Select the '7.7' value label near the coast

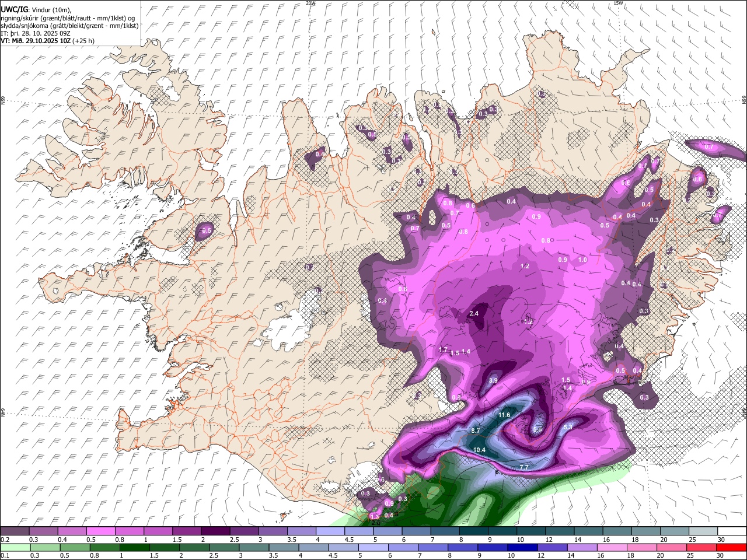tap(524, 467)
